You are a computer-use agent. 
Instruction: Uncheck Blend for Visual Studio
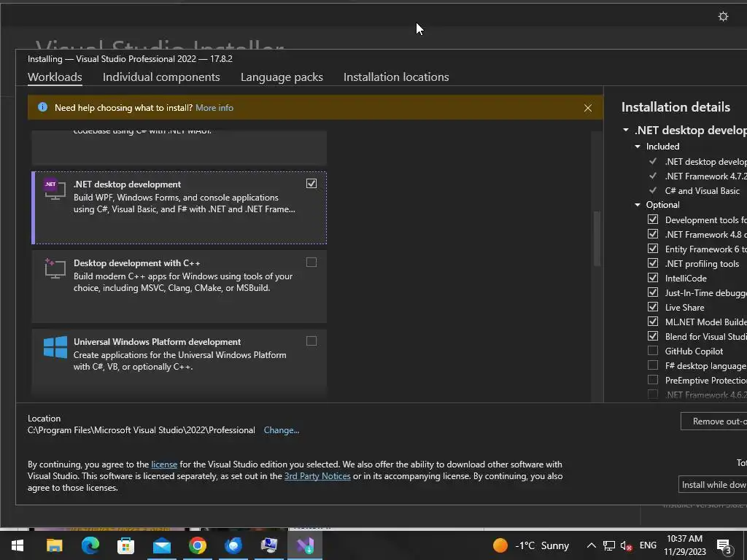click(x=653, y=336)
